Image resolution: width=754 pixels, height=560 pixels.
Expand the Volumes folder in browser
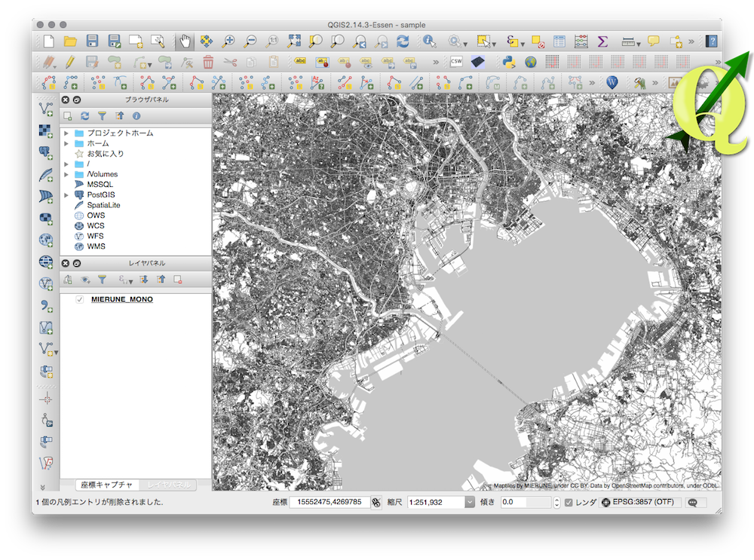tap(66, 175)
